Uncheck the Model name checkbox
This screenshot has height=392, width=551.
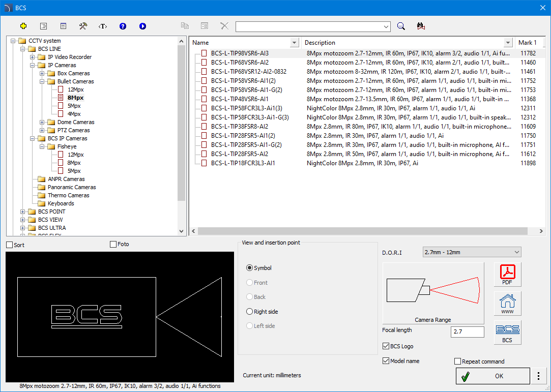tap(386, 361)
